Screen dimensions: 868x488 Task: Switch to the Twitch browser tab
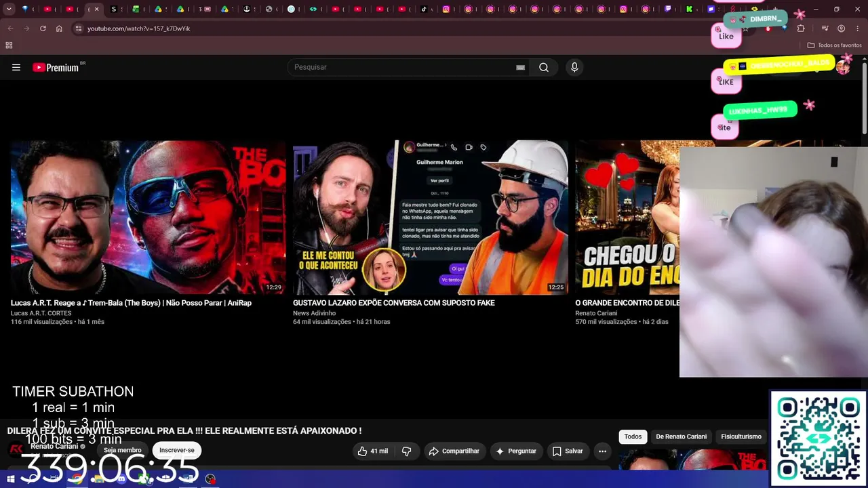coord(668,9)
